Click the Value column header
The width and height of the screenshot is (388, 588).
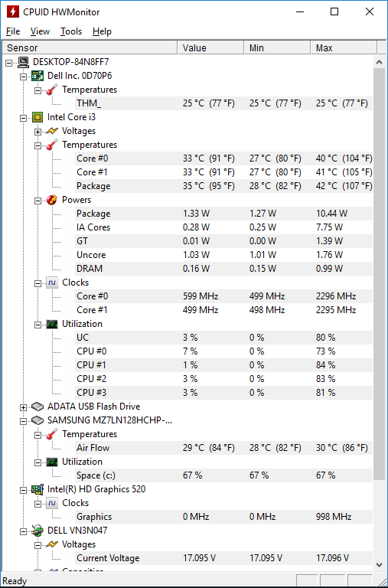click(210, 48)
